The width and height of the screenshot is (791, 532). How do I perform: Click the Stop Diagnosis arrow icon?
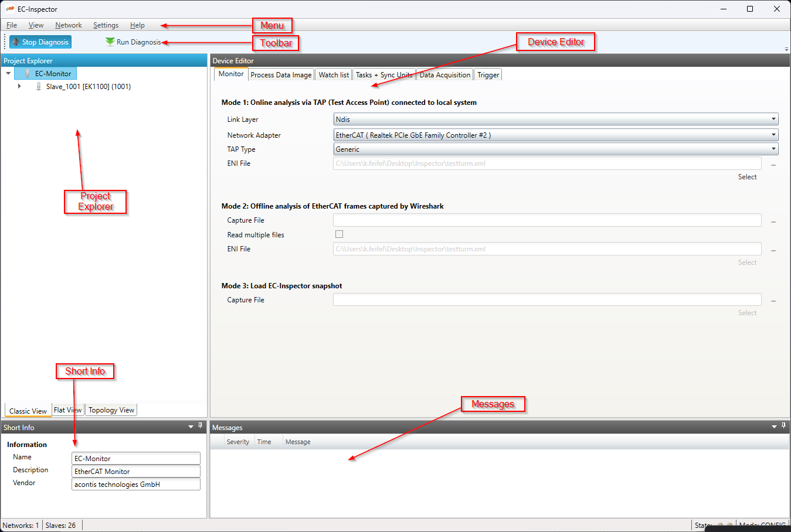tap(16, 42)
